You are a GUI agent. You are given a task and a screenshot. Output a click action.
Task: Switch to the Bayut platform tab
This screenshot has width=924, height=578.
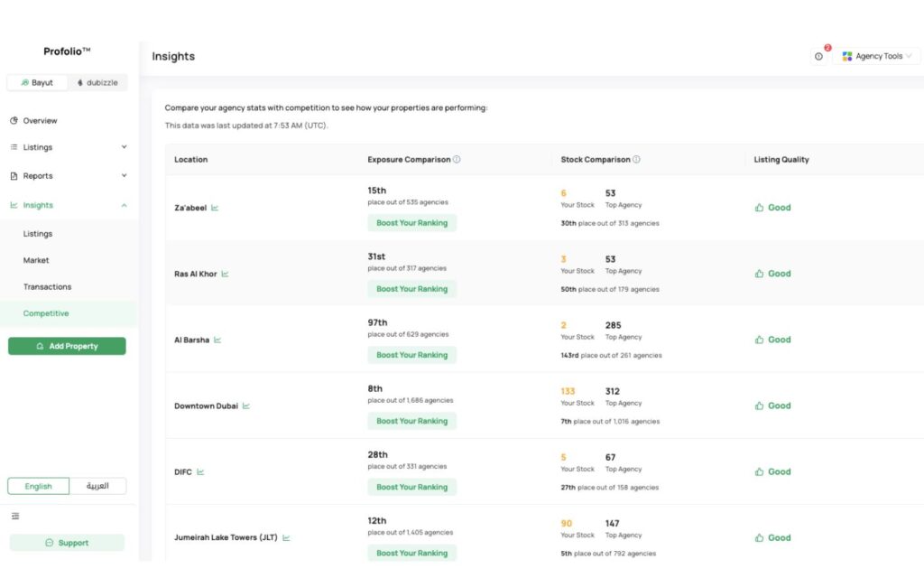point(36,82)
